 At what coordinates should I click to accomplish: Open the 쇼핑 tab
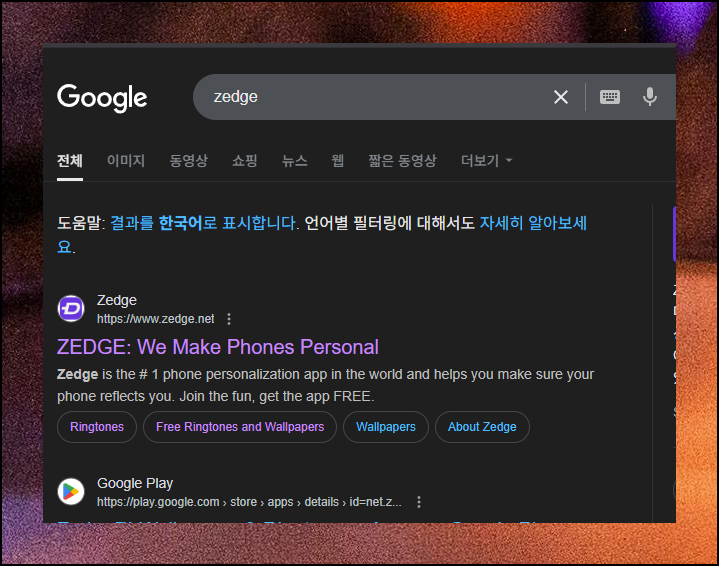point(244,161)
